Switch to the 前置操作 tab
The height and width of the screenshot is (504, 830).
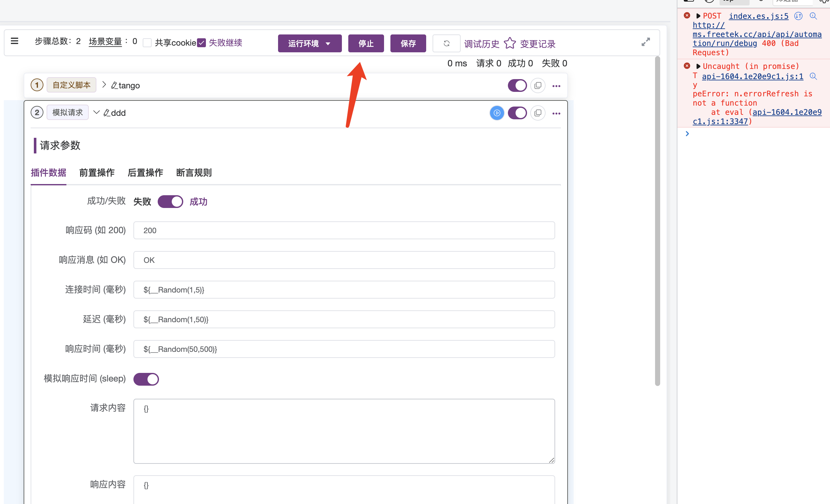coord(97,173)
